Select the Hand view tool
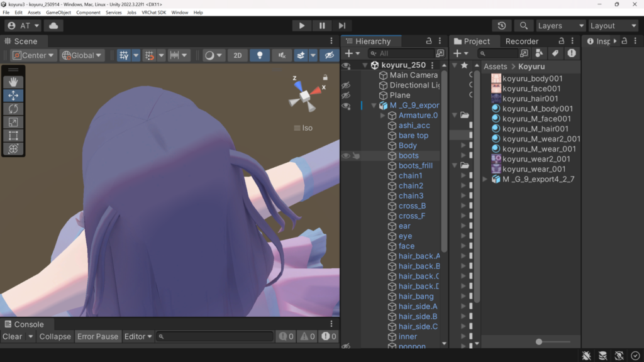This screenshot has width=644, height=362. click(13, 82)
